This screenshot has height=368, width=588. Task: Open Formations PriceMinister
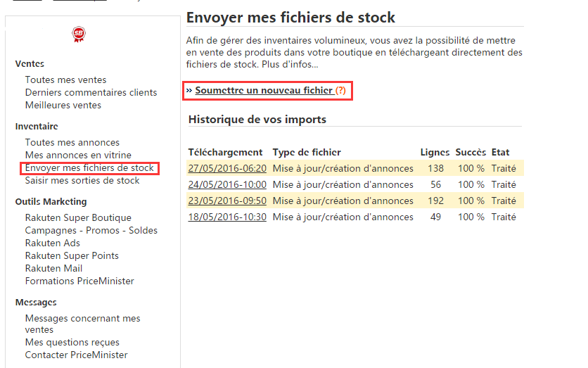[x=79, y=281]
